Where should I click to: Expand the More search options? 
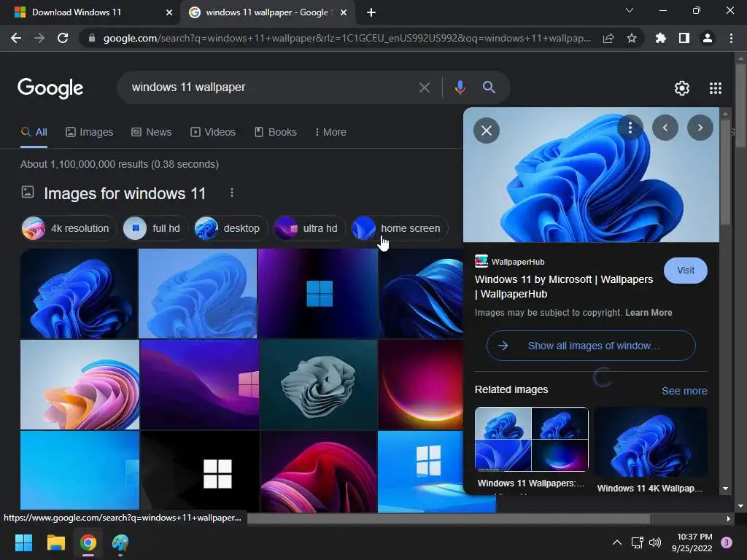[330, 132]
